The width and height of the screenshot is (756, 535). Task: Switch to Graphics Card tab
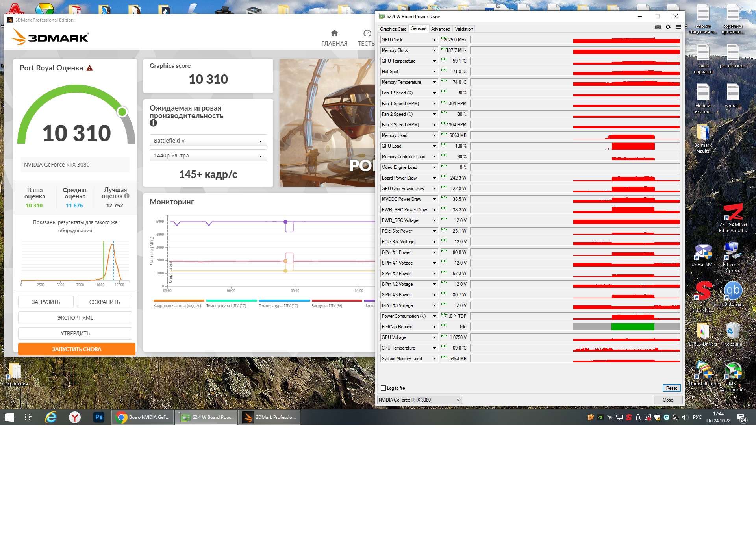[x=393, y=29]
